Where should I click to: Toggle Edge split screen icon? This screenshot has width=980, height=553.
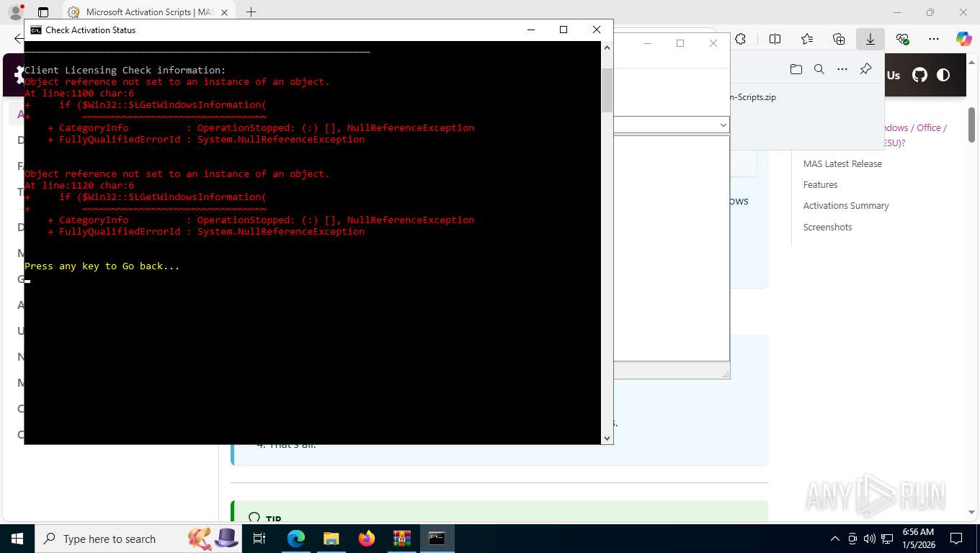click(775, 39)
